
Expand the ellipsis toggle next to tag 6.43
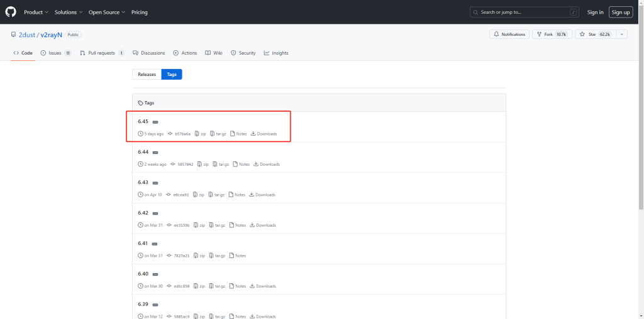[155, 183]
